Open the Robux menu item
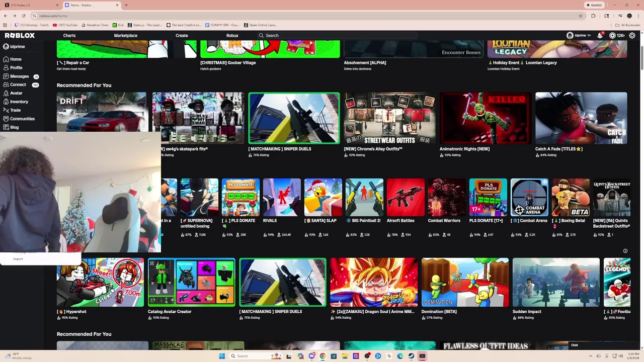 232,35
